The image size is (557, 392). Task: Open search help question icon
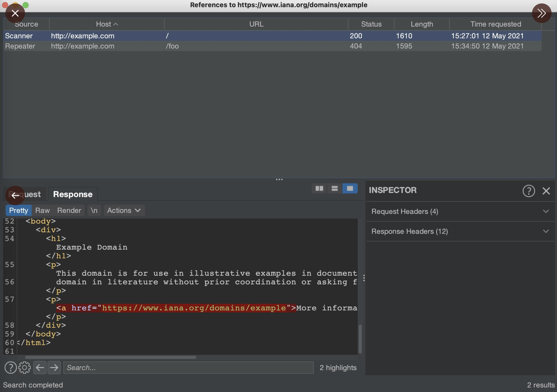tap(11, 367)
